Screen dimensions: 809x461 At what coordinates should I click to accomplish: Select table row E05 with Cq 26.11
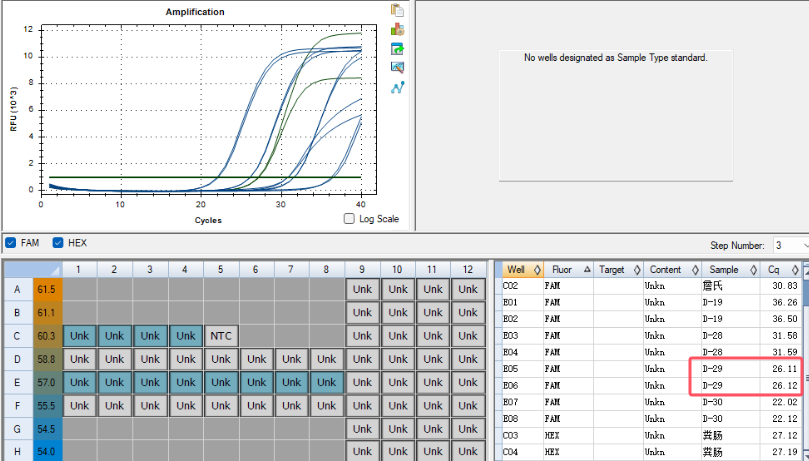tap(652, 369)
